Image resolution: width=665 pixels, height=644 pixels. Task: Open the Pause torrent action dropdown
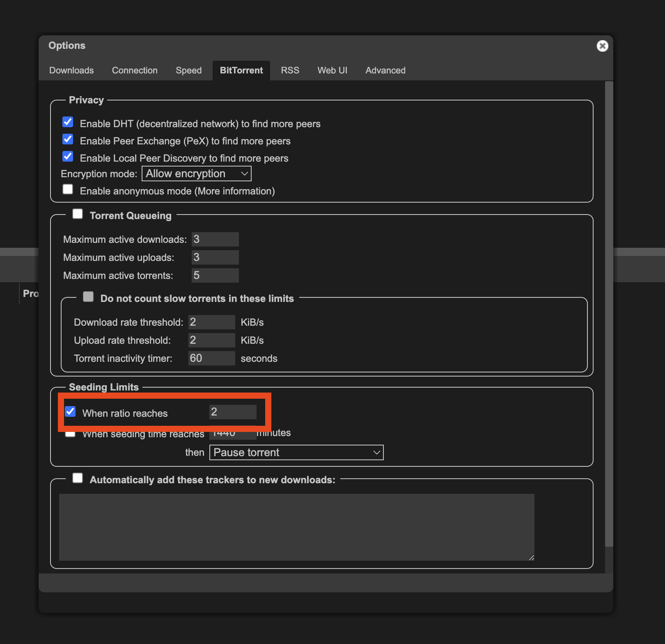296,452
